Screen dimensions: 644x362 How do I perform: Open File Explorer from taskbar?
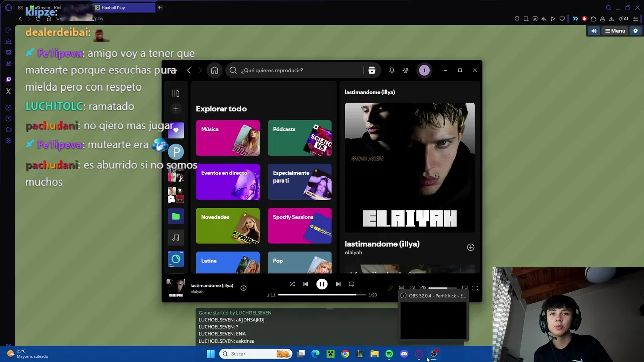pos(374,354)
